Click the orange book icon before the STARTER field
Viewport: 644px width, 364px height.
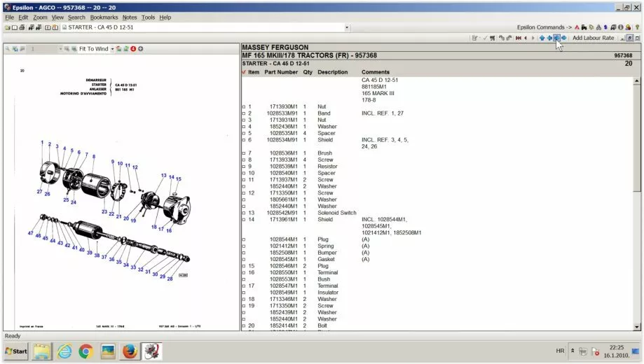pos(55,27)
